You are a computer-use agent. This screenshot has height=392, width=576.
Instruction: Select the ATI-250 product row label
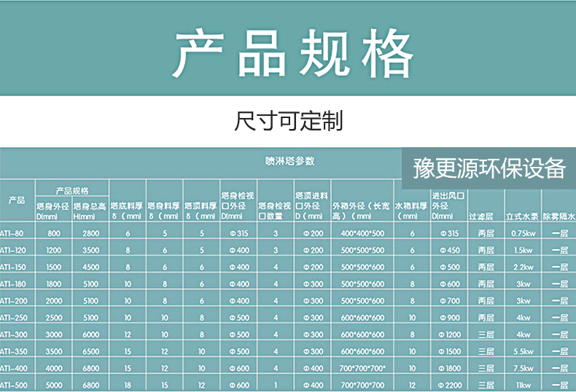pos(13,318)
